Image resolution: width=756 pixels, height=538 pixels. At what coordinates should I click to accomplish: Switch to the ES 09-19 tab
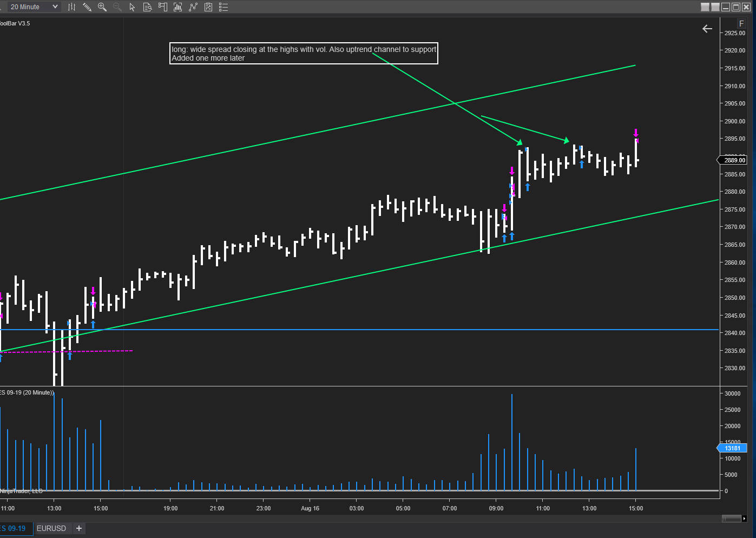point(14,528)
